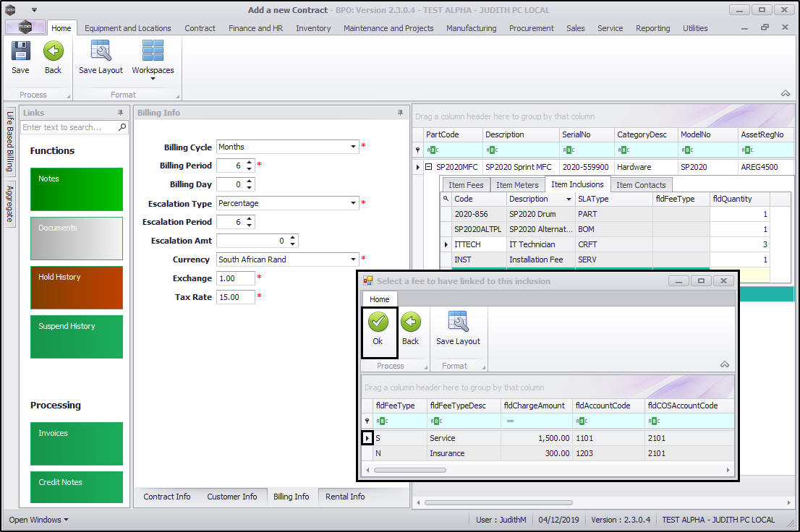The height and width of the screenshot is (532, 800).
Task: Click the Tax Rate input field
Action: click(235, 297)
